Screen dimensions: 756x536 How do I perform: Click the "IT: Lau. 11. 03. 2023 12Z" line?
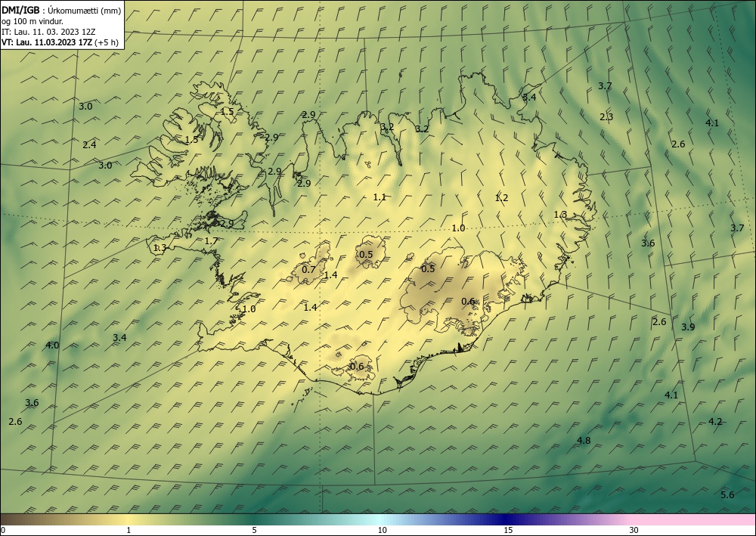48,32
